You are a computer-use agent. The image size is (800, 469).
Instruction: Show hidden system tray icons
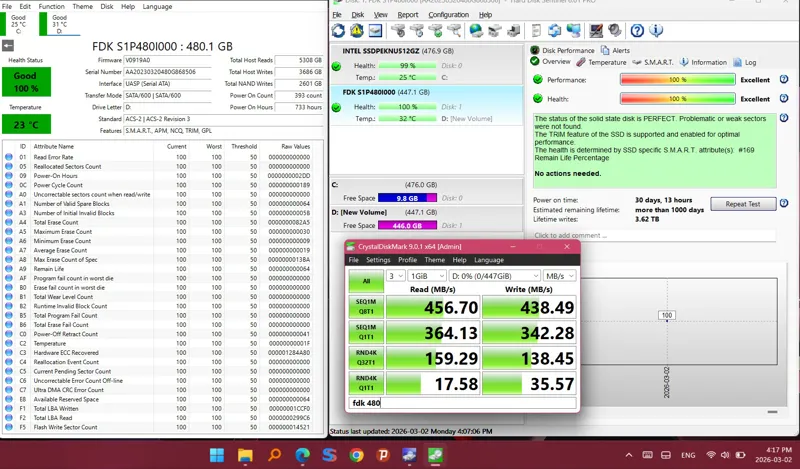[x=629, y=455]
